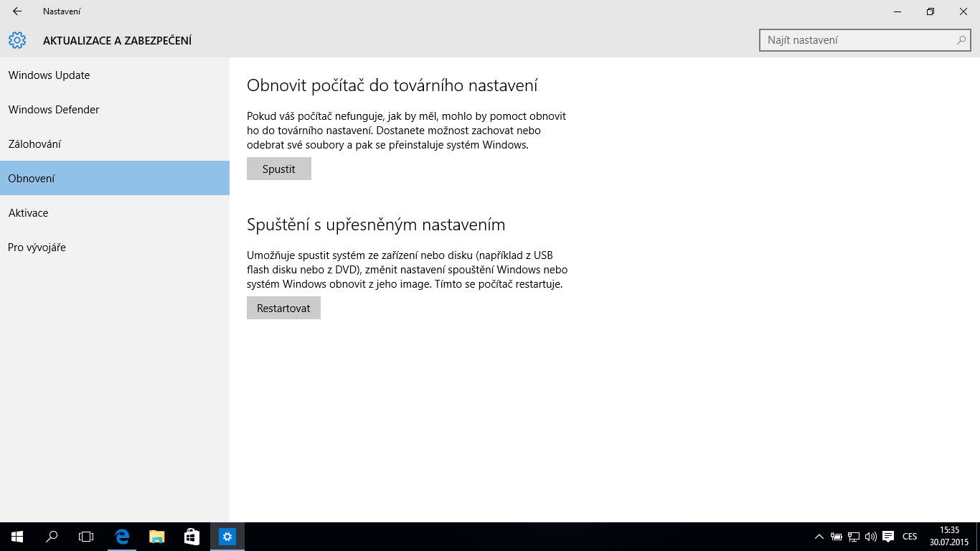Switch input language CES indicator

(910, 537)
